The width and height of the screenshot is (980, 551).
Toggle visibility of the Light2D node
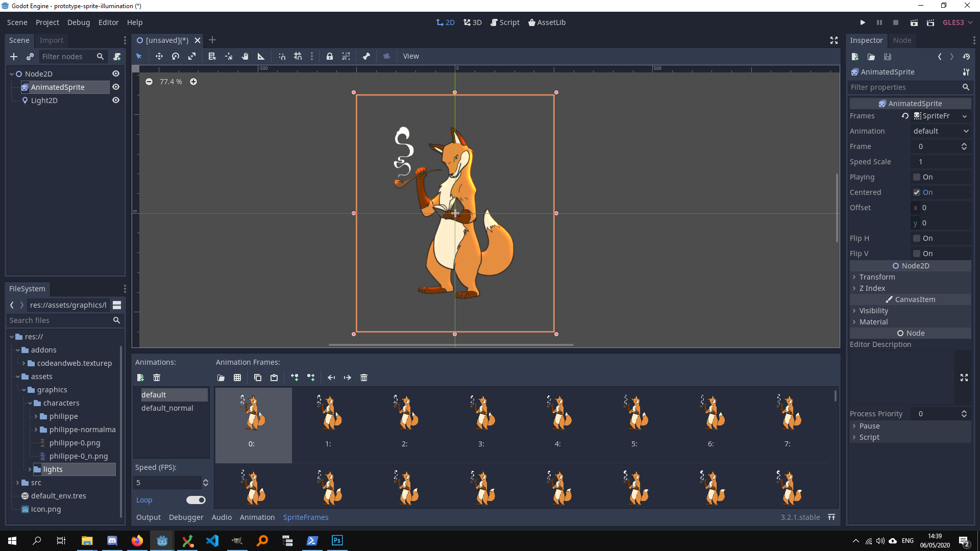pos(116,101)
